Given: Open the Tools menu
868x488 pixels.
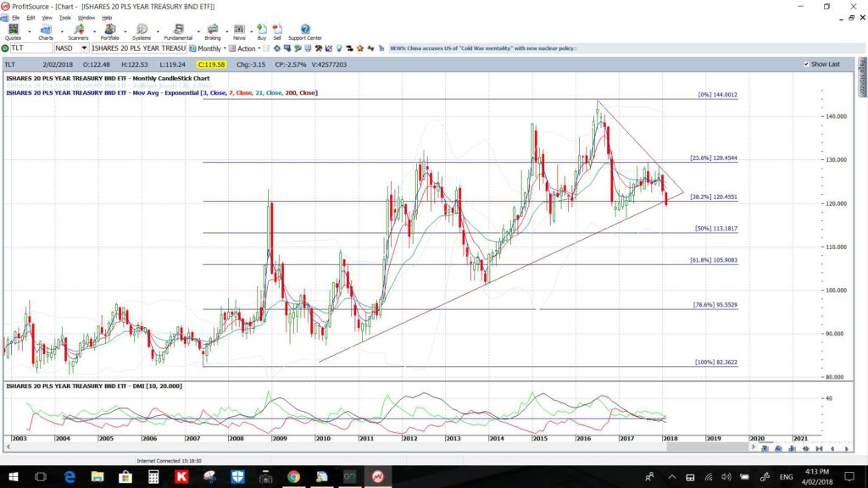Looking at the screenshot, I should click(64, 18).
